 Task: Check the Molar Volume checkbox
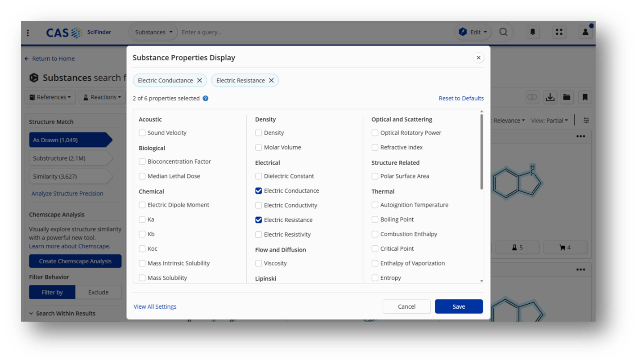258,147
